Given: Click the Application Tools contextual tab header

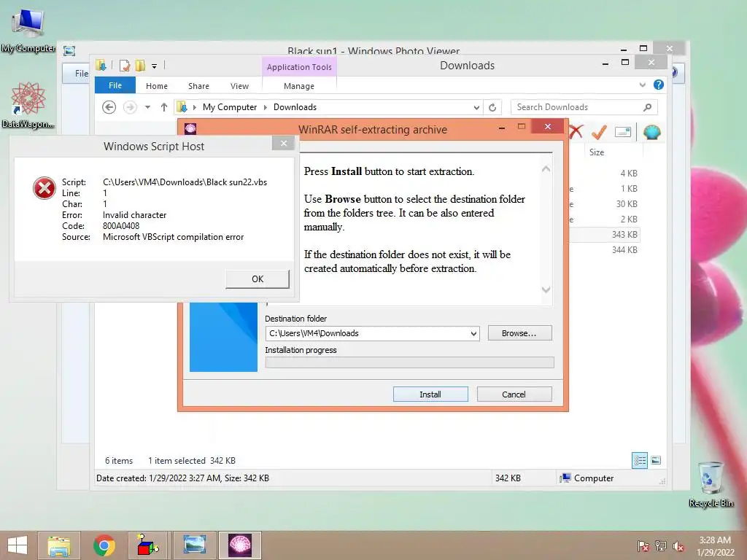Looking at the screenshot, I should pos(299,67).
